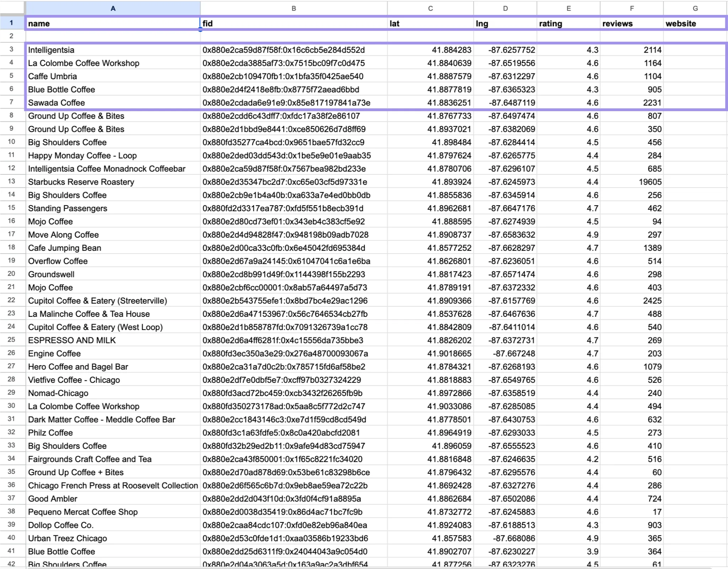Click the 'rating' header cell
Image resolution: width=728 pixels, height=569 pixels.
click(x=568, y=23)
